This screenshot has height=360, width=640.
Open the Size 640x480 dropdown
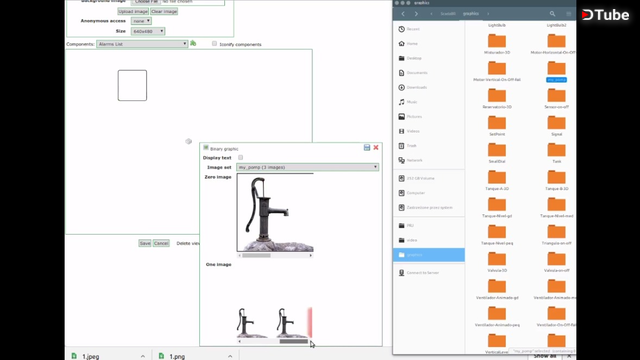click(148, 31)
